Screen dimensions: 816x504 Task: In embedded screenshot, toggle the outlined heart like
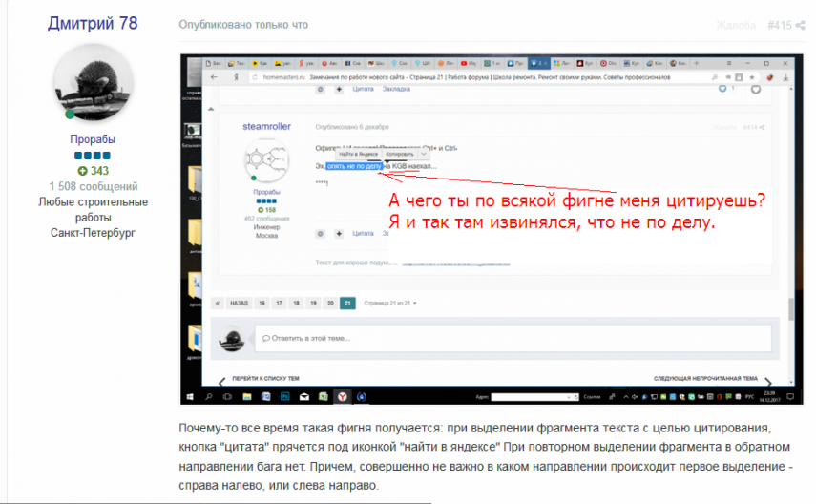point(756,90)
